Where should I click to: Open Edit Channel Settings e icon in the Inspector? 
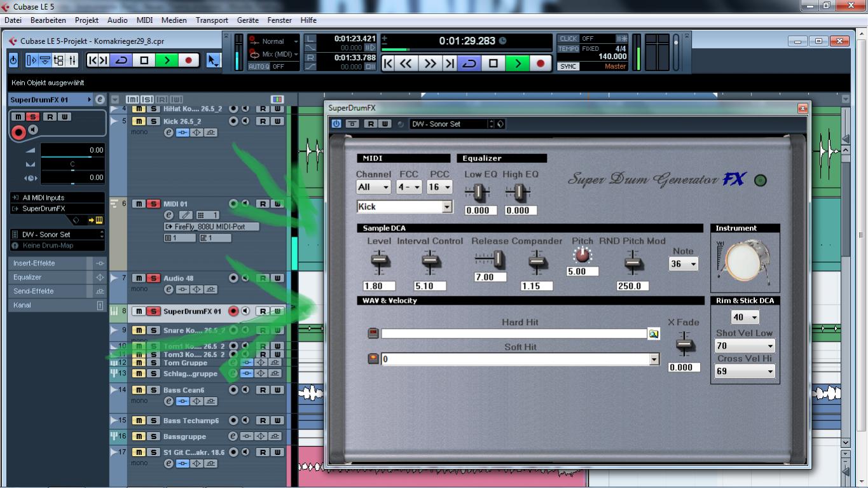[100, 99]
